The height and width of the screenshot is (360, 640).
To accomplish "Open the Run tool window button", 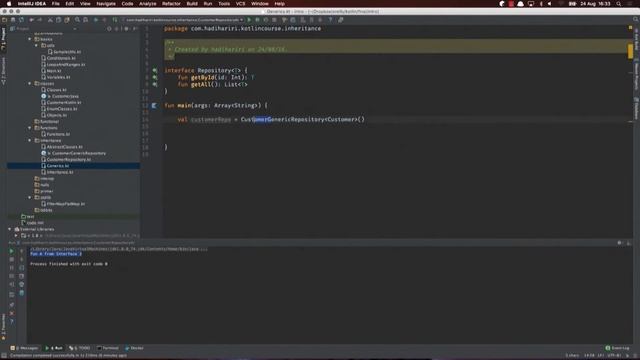I will tap(54, 348).
